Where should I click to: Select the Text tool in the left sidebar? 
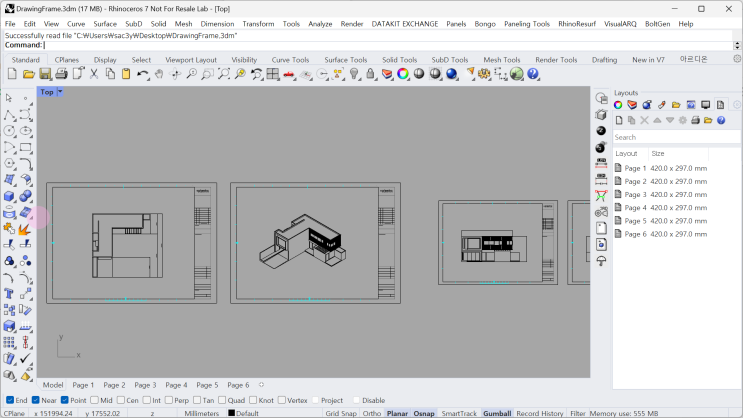pos(9,294)
